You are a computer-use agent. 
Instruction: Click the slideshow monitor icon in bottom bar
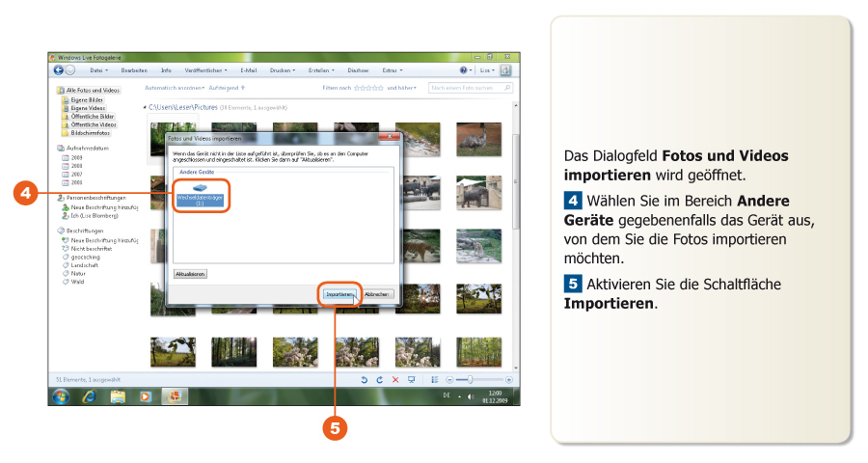point(412,380)
